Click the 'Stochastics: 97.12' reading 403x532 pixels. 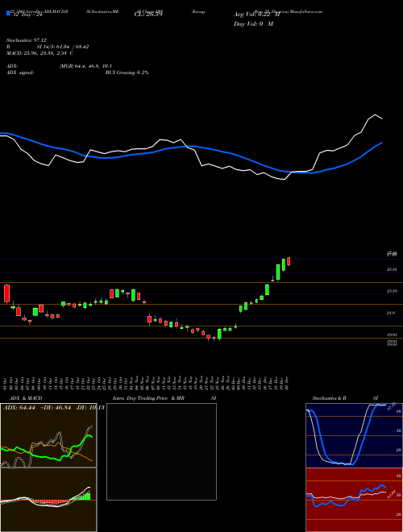click(27, 40)
